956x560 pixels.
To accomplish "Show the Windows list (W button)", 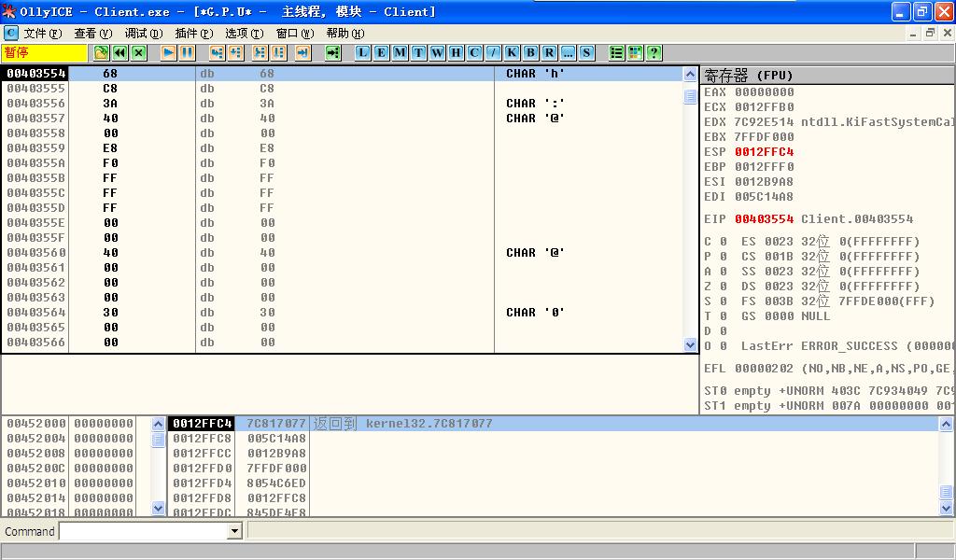I will pos(437,52).
